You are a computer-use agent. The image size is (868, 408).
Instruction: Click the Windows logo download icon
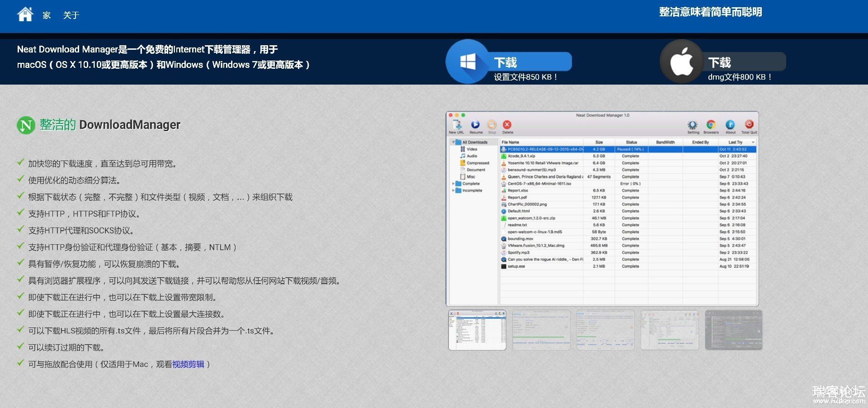(x=467, y=62)
